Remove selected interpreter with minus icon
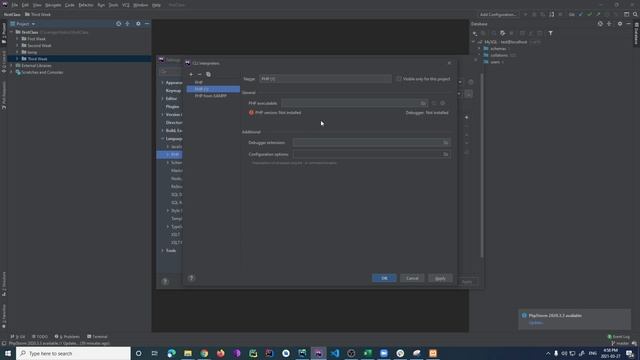Image resolution: width=640 pixels, height=360 pixels. (200, 74)
